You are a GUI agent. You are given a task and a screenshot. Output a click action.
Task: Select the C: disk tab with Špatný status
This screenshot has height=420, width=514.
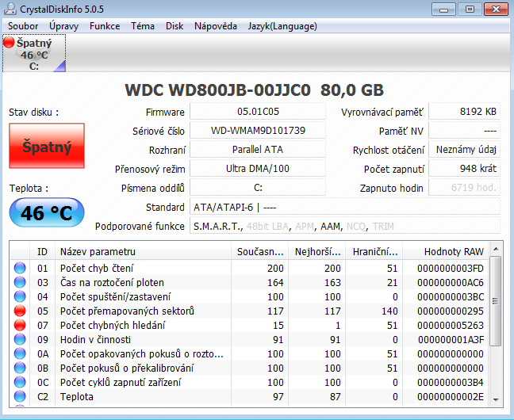tap(34, 53)
